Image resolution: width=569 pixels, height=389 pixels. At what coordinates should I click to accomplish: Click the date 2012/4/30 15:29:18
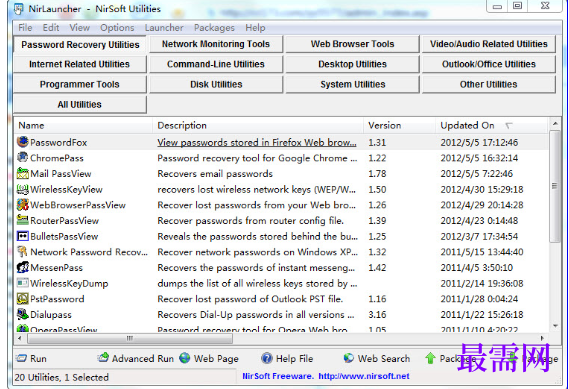point(482,189)
